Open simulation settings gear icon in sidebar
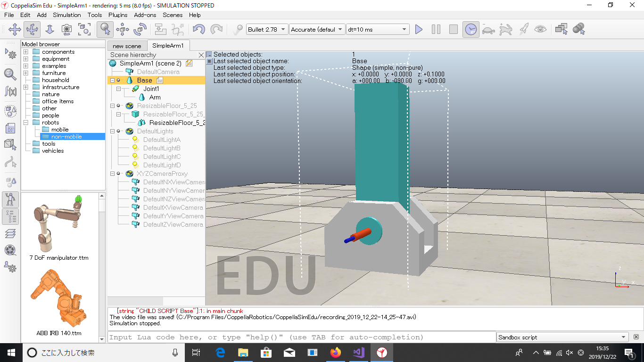 point(10,54)
